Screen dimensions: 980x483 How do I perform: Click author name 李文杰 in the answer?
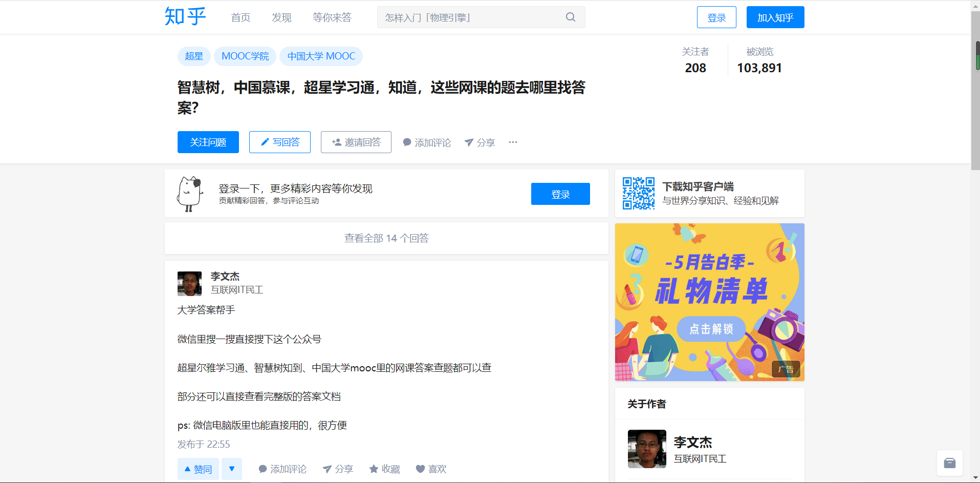(x=225, y=276)
